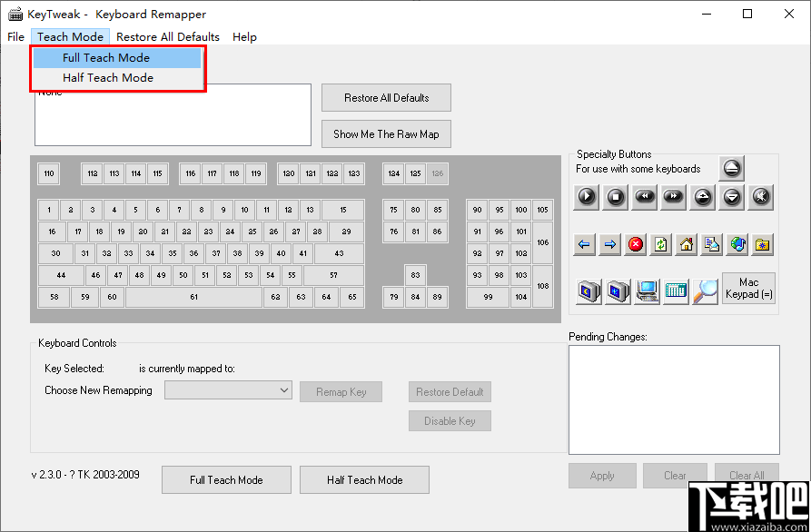
Task: Select key 1 on the virtual keyboard
Action: point(48,209)
